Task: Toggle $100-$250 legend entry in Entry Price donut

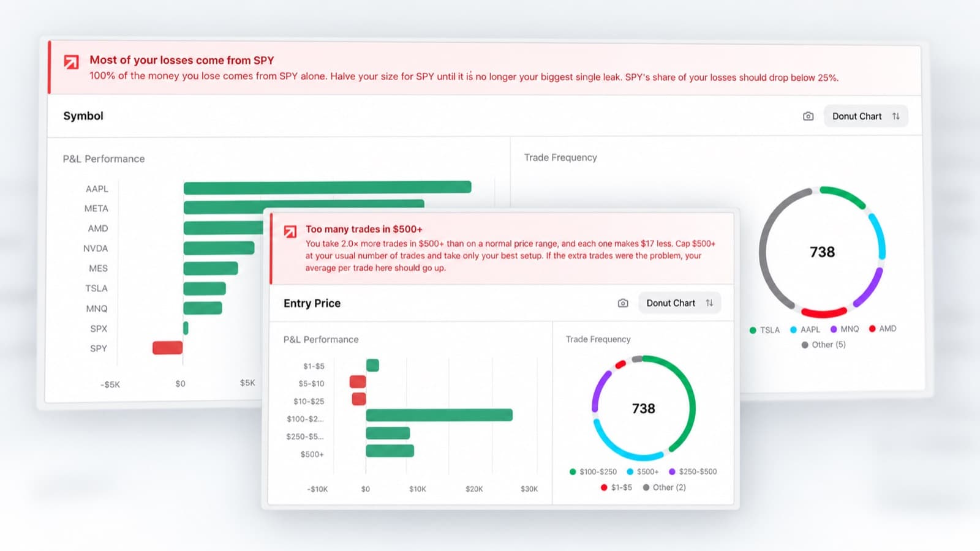Action: coord(593,471)
